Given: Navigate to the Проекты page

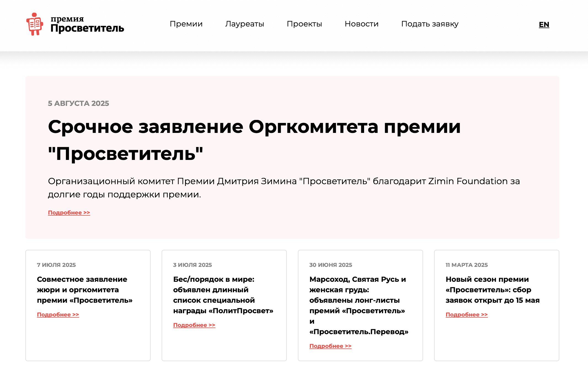Looking at the screenshot, I should [304, 24].
